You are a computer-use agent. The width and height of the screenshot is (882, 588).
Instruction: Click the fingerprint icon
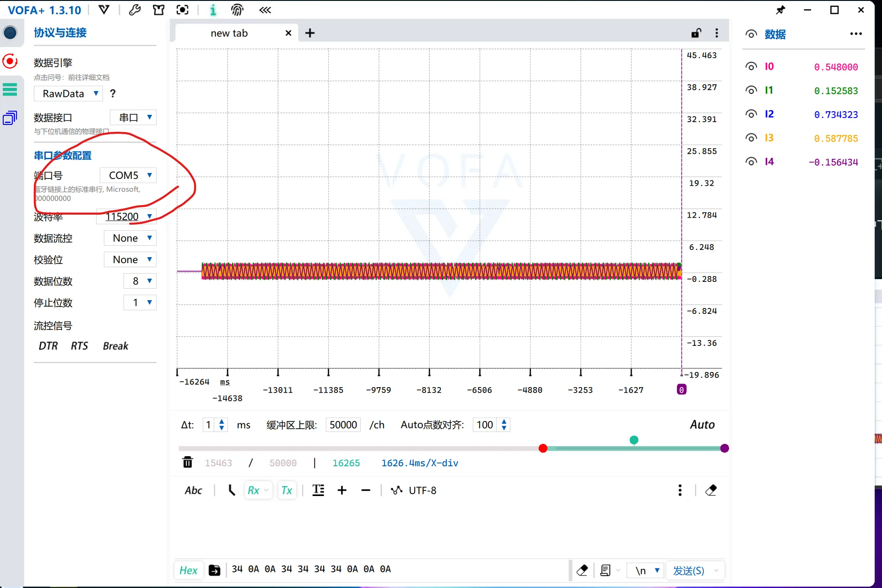(238, 10)
